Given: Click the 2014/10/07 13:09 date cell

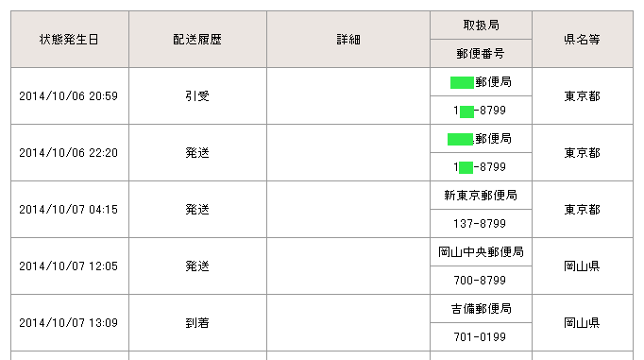Looking at the screenshot, I should coord(70,323).
